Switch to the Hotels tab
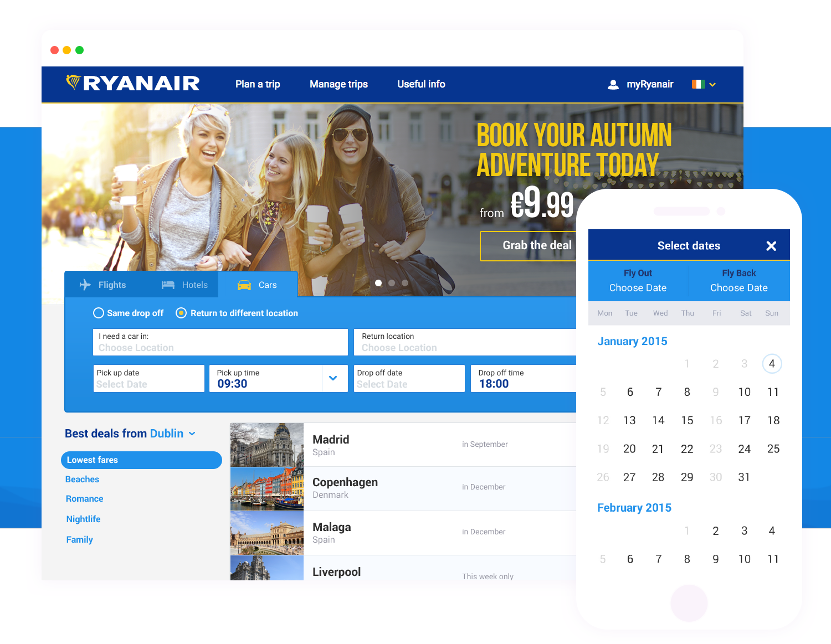The height and width of the screenshot is (644, 831). pos(184,285)
